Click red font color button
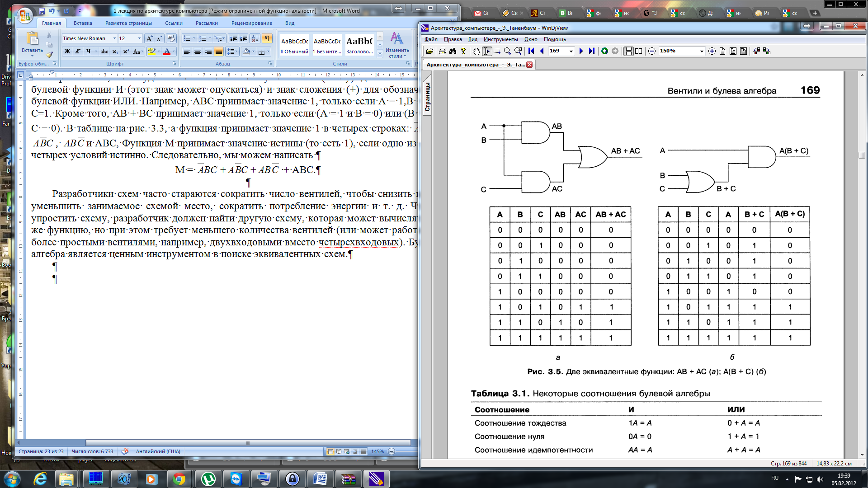This screenshot has width=868, height=488. [167, 52]
